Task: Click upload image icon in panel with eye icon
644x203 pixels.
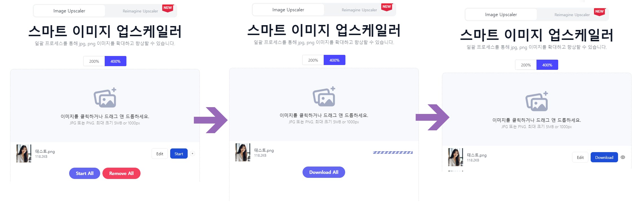Action: coord(537,101)
